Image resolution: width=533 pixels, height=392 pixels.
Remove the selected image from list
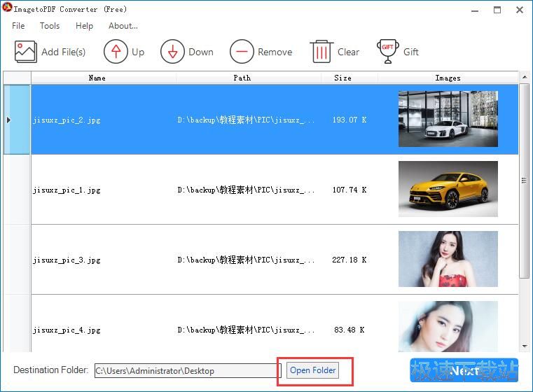click(x=242, y=52)
